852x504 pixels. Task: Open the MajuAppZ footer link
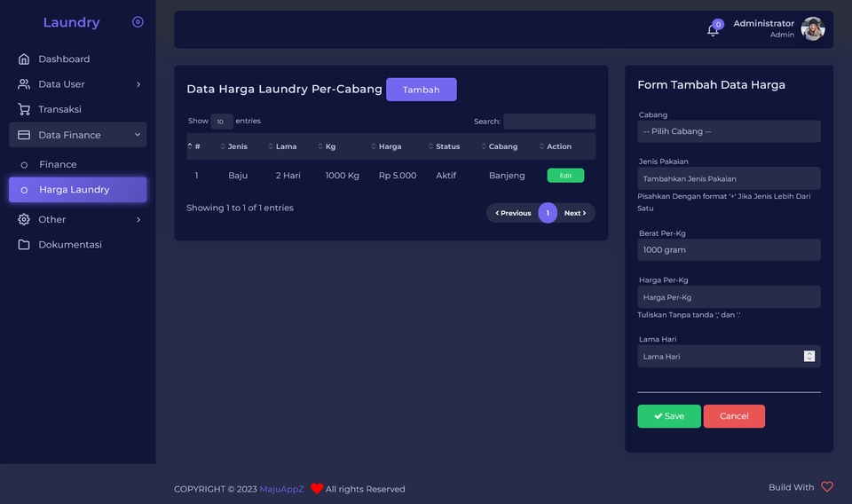pos(281,489)
